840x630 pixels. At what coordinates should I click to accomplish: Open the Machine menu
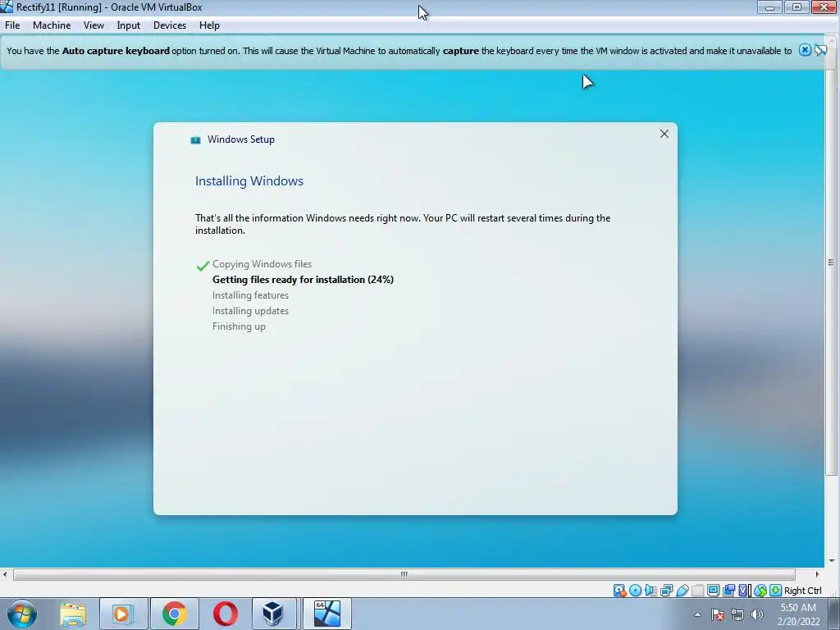(52, 25)
